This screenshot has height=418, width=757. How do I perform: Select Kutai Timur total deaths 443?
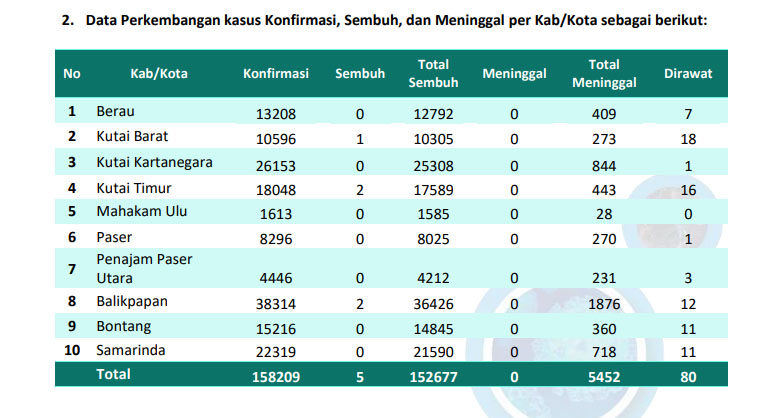pos(604,190)
